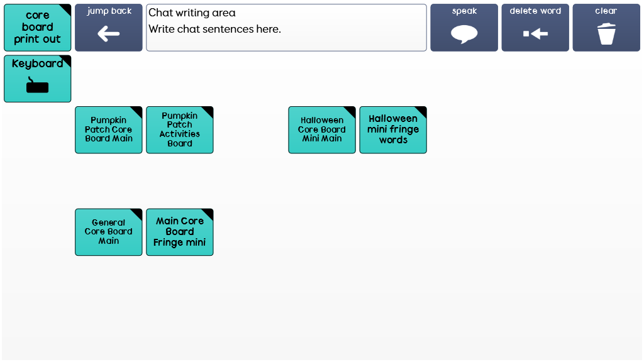Open the core board print out folder

[37, 28]
